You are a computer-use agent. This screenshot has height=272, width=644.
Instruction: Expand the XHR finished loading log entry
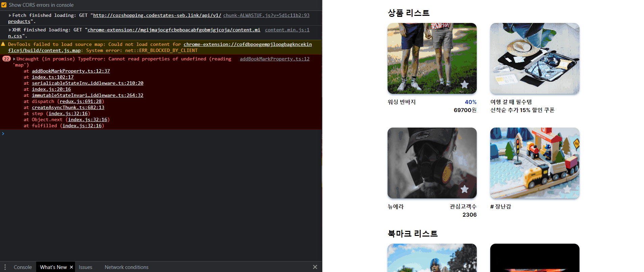click(10, 30)
